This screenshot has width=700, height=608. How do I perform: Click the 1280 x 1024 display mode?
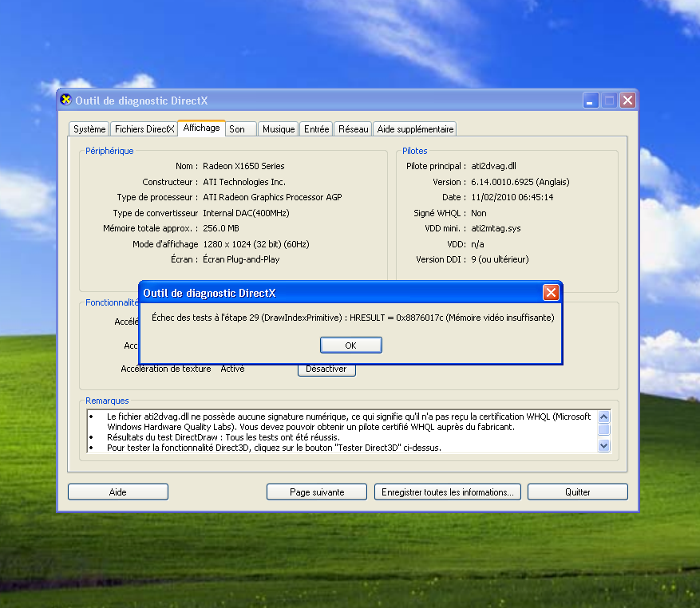(255, 244)
